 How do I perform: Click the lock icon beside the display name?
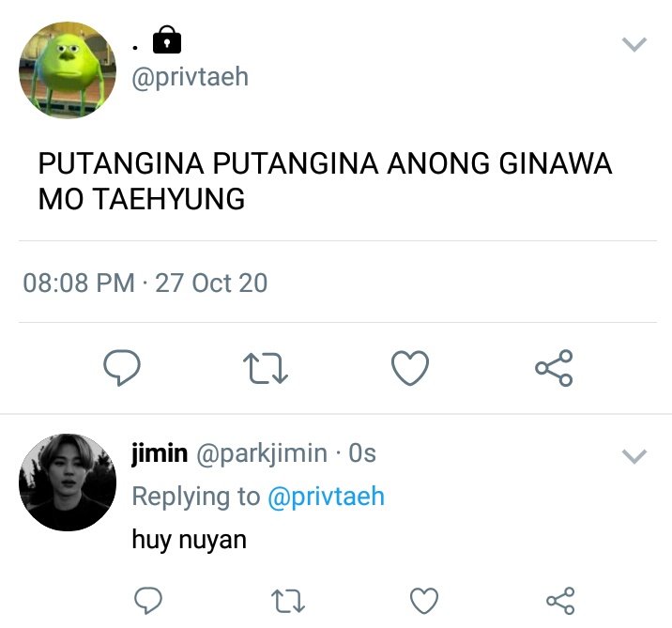(167, 39)
